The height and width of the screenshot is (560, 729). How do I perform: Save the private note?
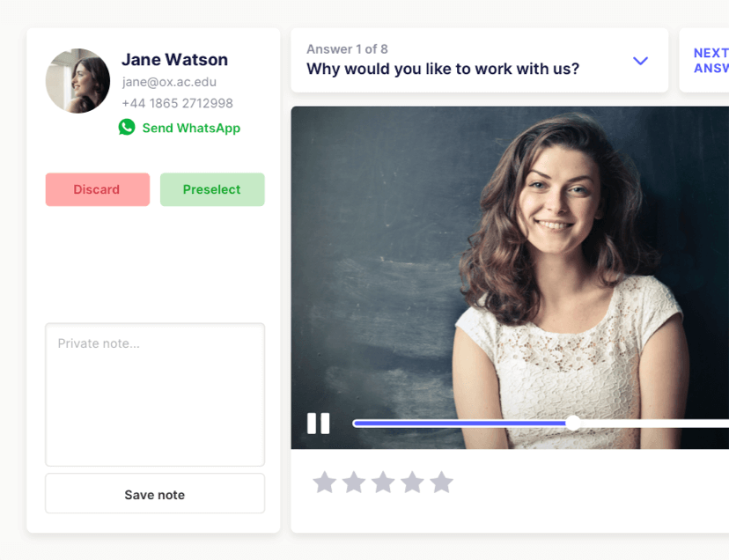(x=155, y=494)
